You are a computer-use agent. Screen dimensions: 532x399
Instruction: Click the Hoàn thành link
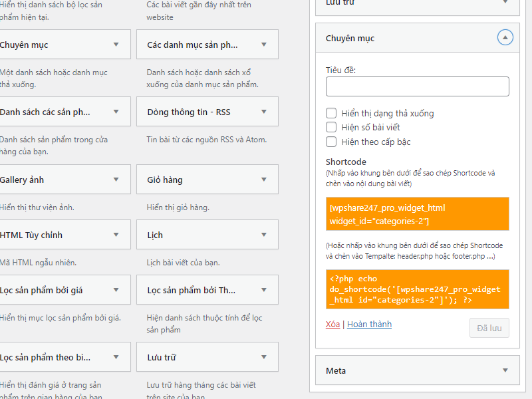click(x=369, y=325)
